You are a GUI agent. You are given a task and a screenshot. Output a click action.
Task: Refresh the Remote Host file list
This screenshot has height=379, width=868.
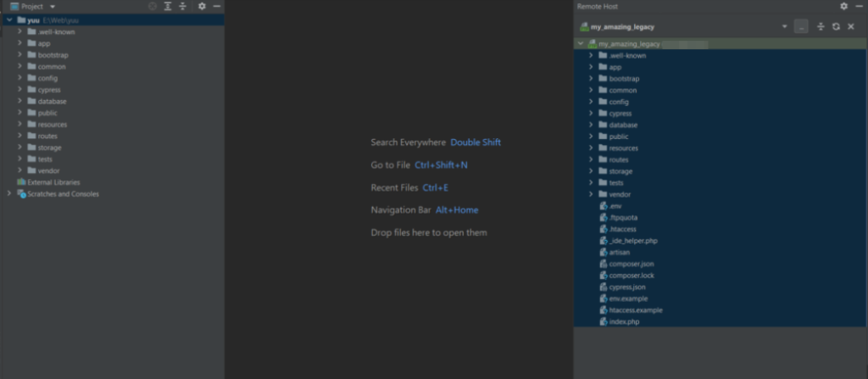pyautogui.click(x=836, y=26)
